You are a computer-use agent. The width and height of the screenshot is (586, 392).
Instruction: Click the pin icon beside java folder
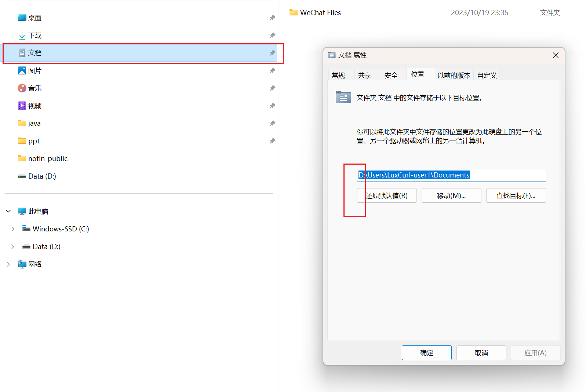tap(272, 123)
